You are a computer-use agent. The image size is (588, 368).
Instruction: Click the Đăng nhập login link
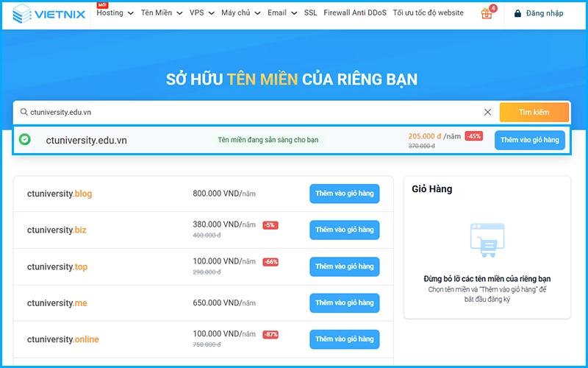point(545,13)
